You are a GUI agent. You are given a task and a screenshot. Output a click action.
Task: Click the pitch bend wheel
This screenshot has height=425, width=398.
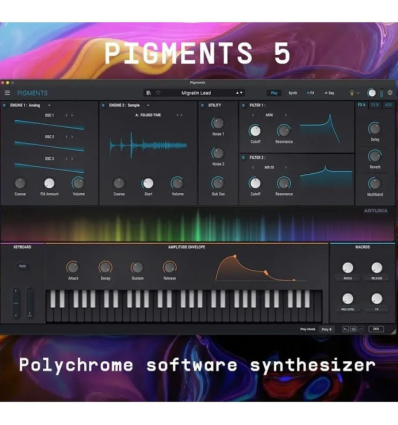(16, 303)
